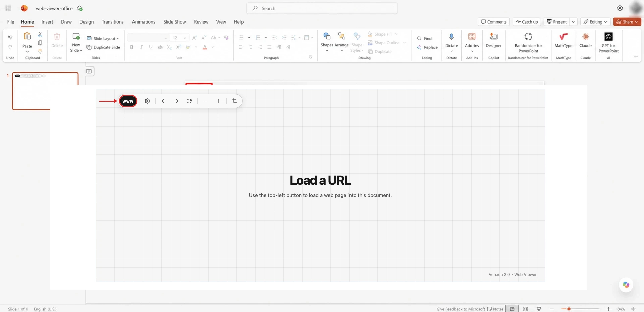Zoom out with the minus icon
Image resolution: width=644 pixels, height=312 pixels.
point(206,101)
